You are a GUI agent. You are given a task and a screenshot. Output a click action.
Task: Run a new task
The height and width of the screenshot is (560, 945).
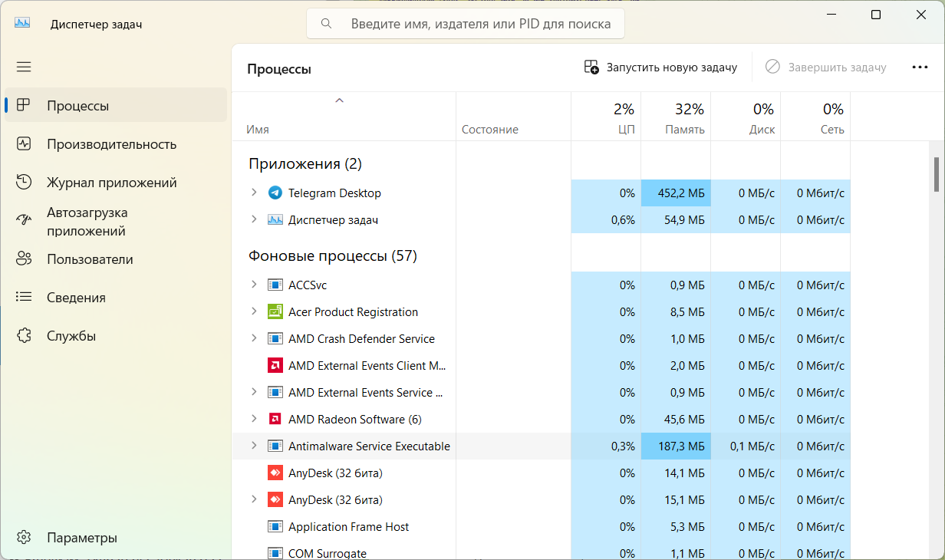click(x=660, y=68)
